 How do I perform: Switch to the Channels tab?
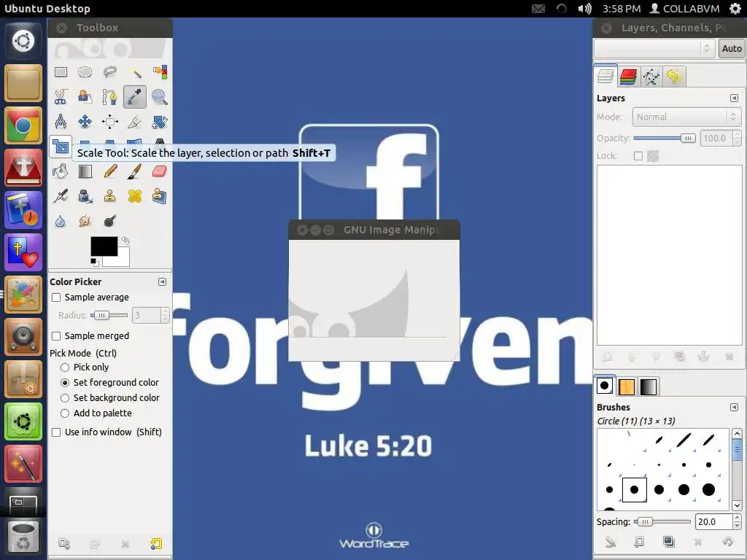[x=628, y=76]
